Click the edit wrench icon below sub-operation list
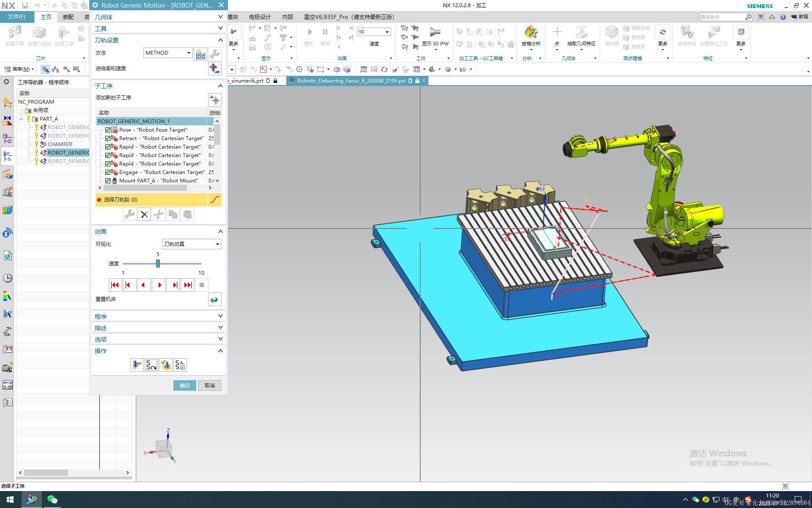Viewport: 812px width, 508px height. (130, 215)
